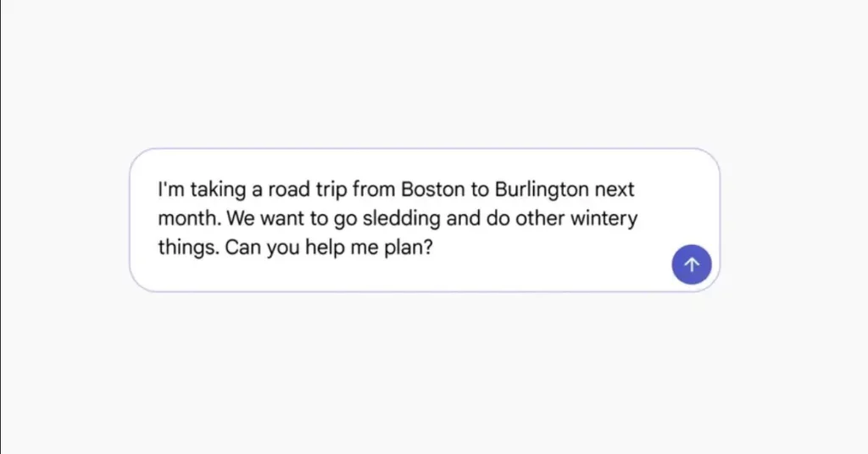The width and height of the screenshot is (868, 454).
Task: Click the word "next" ending first line
Action: [615, 188]
